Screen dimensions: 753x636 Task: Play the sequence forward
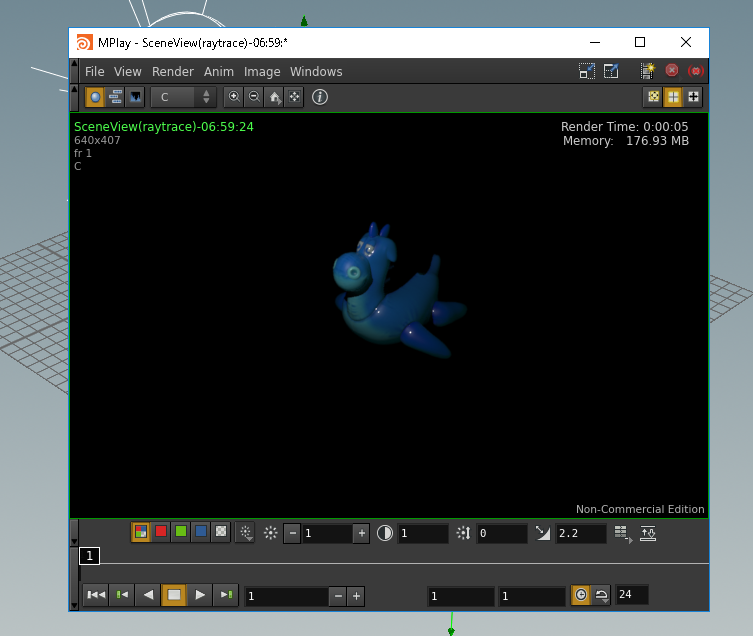(200, 595)
